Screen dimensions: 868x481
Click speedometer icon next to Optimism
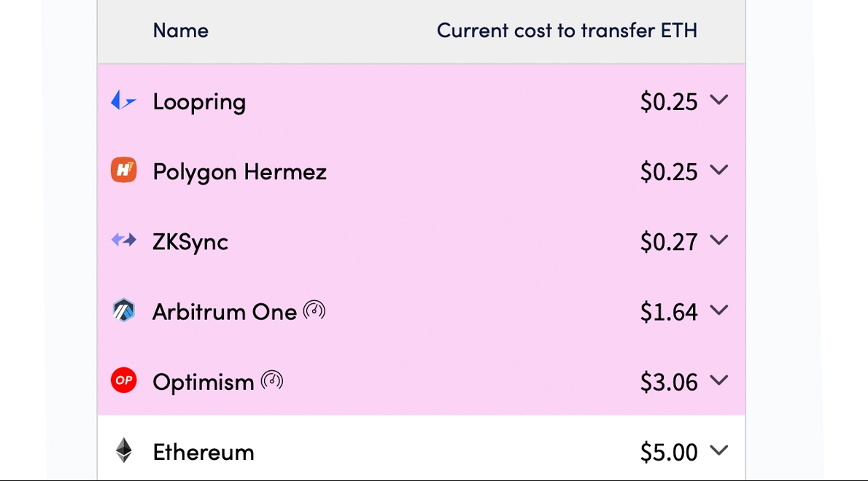coord(272,380)
